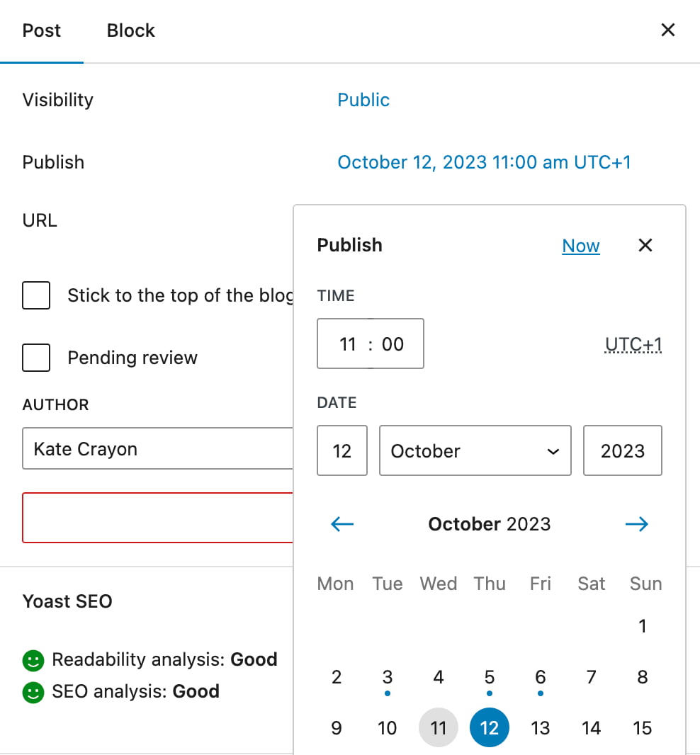Select October 7 in the calendar
The width and height of the screenshot is (700, 755).
[x=591, y=677]
